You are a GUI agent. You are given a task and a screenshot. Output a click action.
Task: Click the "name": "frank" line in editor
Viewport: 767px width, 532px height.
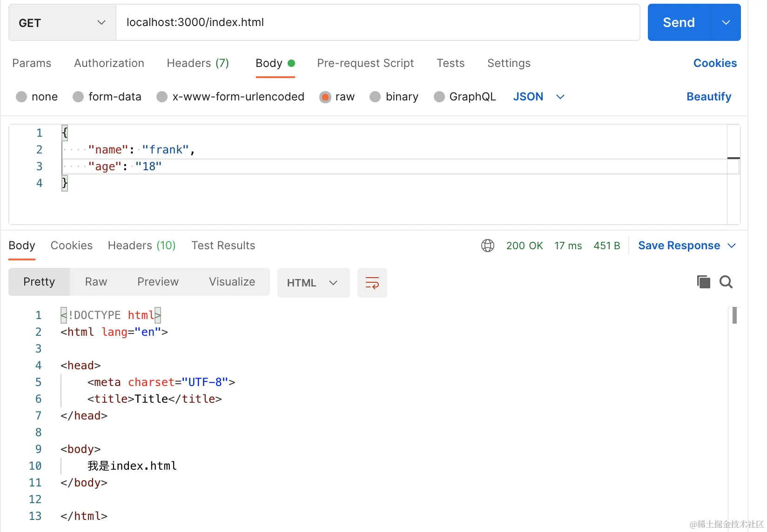coord(141,150)
